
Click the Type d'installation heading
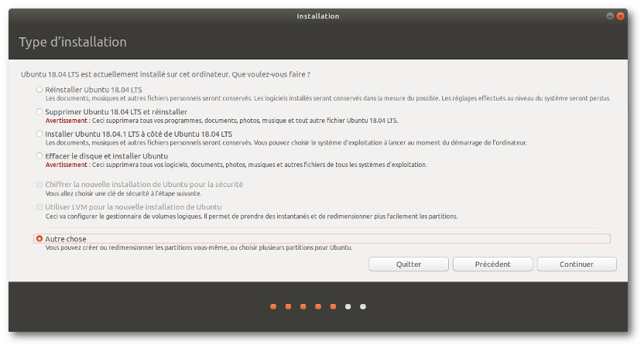73,42
